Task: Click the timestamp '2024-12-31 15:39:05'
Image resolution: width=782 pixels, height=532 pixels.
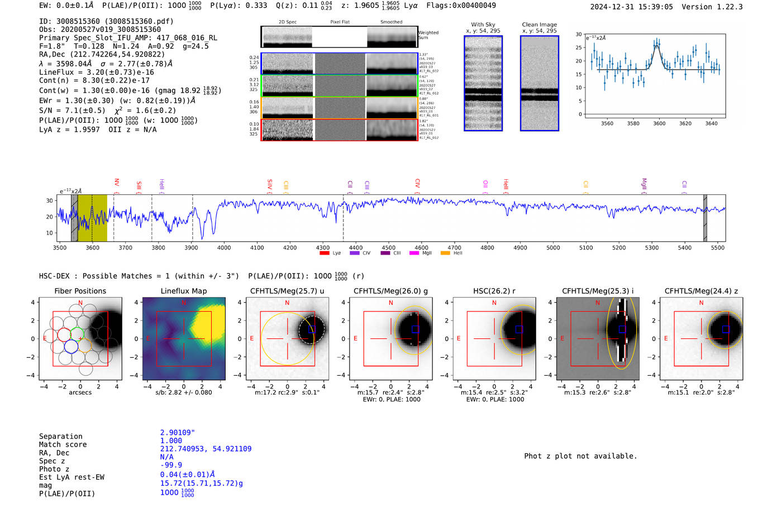Action: [631, 7]
